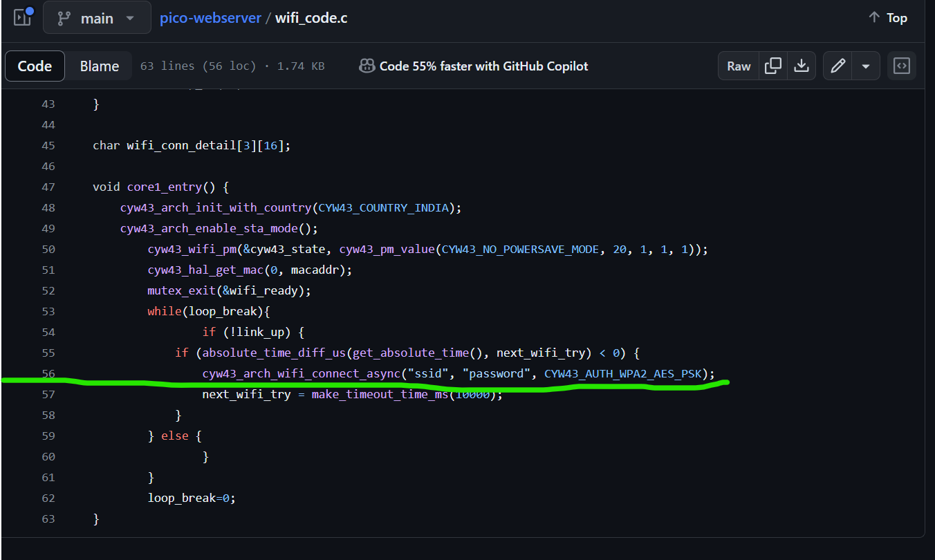Screen dimensions: 935x560
Task: Click the branch icon beside main
Action: (64, 17)
